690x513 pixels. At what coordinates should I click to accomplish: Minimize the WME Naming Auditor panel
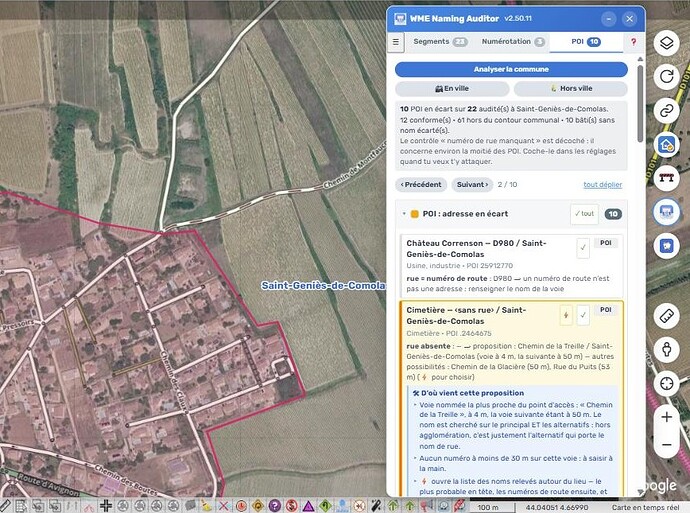tap(609, 19)
